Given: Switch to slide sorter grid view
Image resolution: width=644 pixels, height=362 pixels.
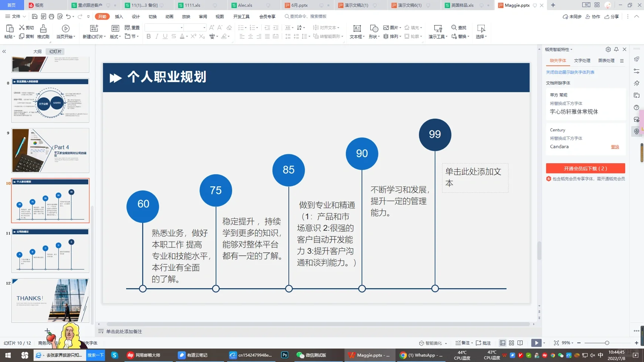Looking at the screenshot, I should [512, 343].
